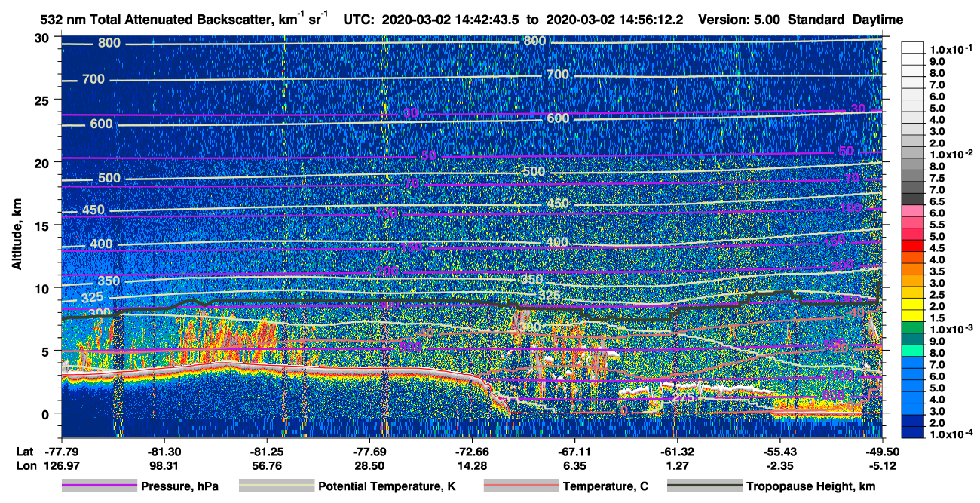Click the Tropopause Height legend line swatch
The width and height of the screenshot is (980, 503).
click(x=705, y=486)
